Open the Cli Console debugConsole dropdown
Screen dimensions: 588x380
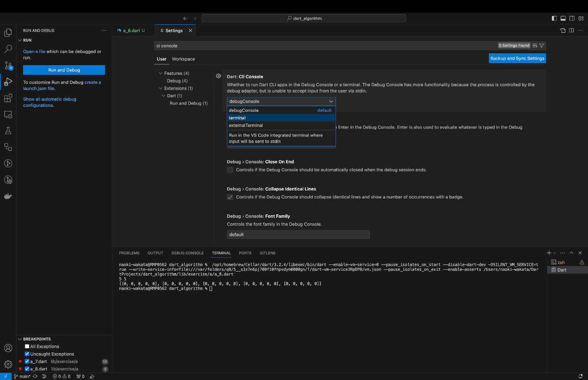click(x=281, y=101)
